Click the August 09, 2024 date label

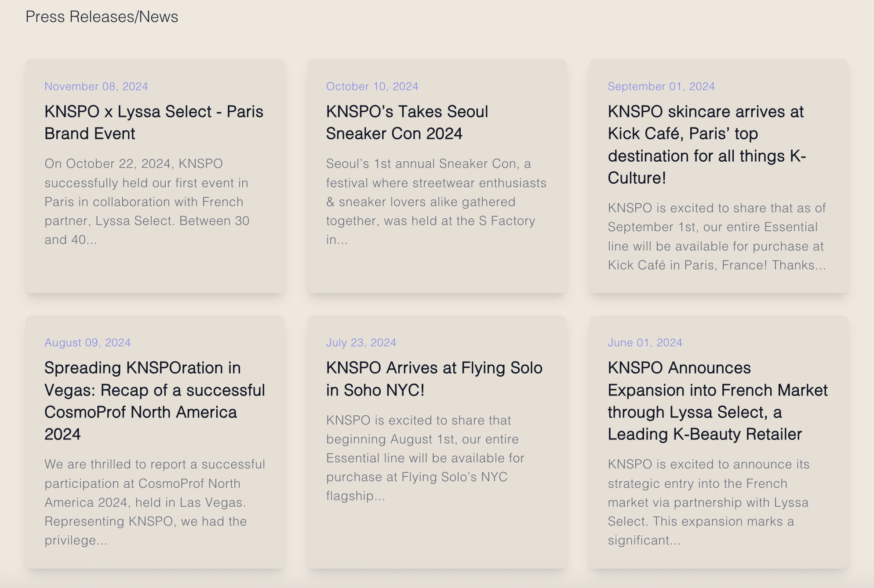tap(87, 343)
